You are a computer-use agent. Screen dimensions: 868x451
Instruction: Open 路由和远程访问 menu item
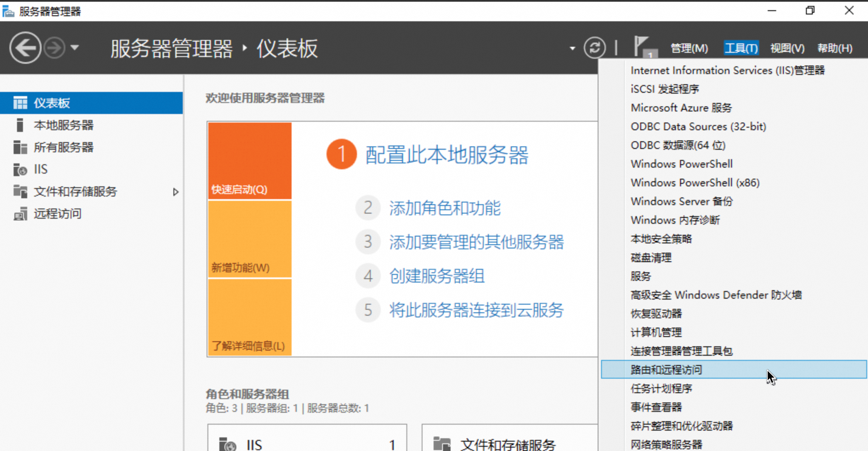coord(734,369)
